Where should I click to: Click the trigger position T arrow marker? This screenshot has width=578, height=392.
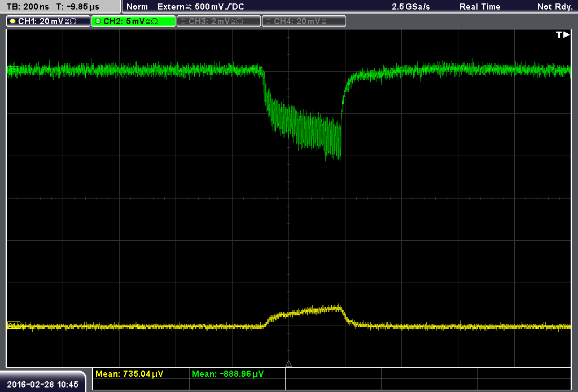[563, 34]
